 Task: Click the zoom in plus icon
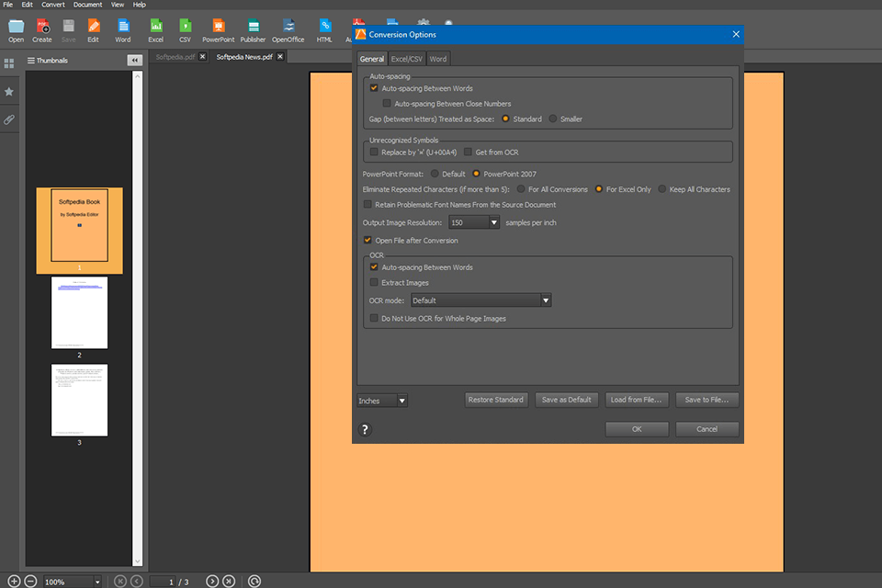(14, 582)
